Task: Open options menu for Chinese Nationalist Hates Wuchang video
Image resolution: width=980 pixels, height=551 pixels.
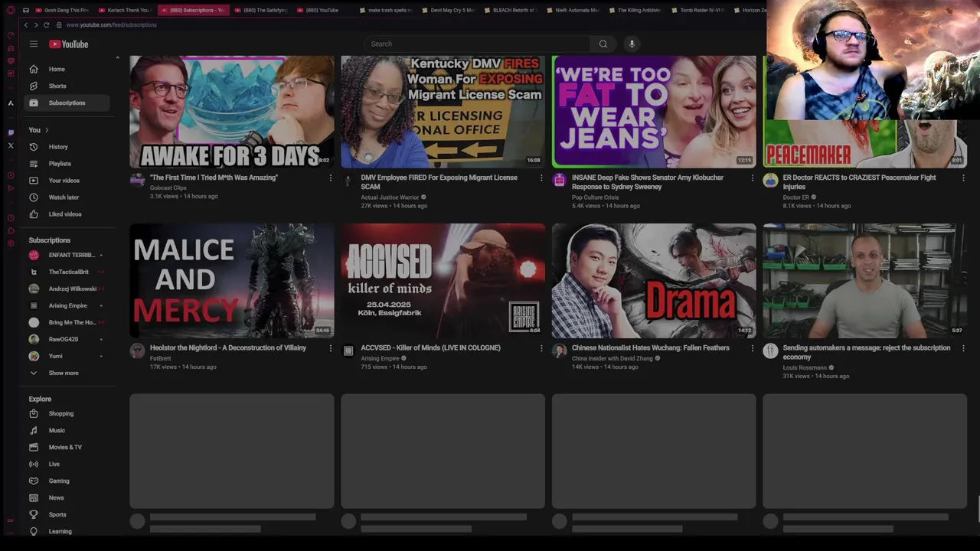Action: pyautogui.click(x=752, y=348)
